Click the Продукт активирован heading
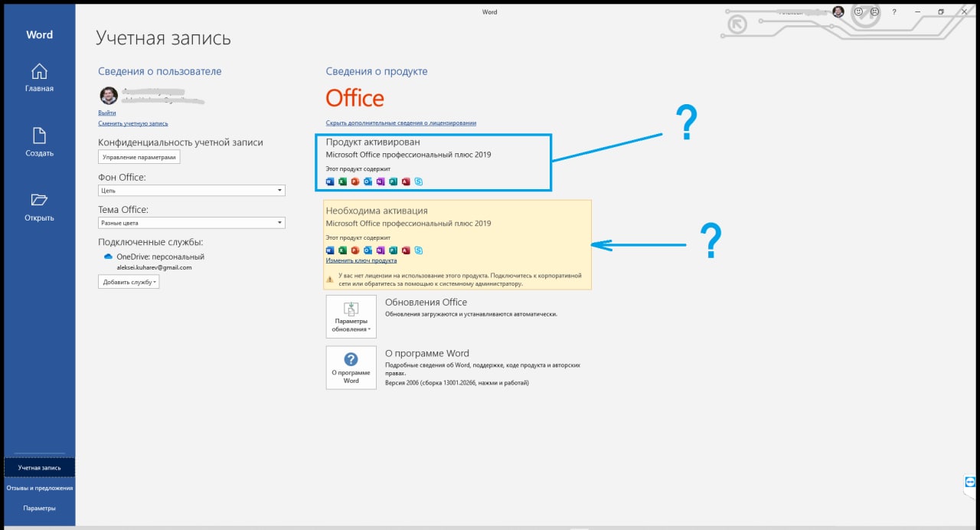 (x=373, y=142)
